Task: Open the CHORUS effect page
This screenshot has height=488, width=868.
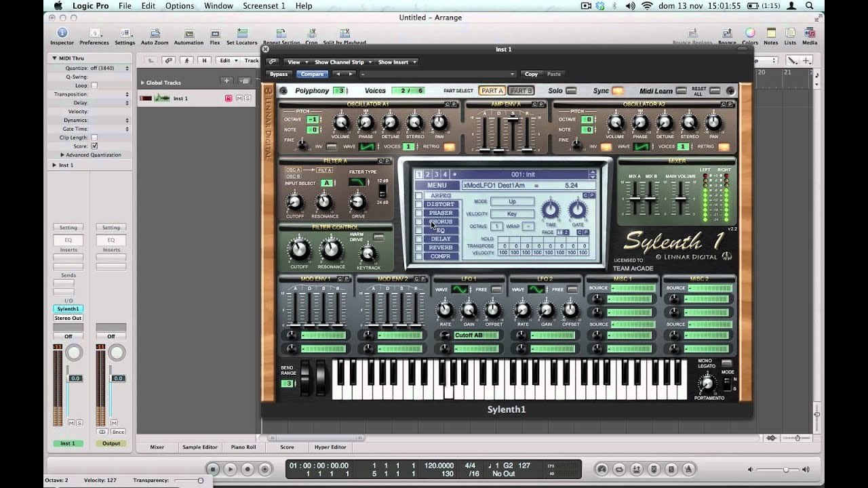Action: [x=441, y=222]
